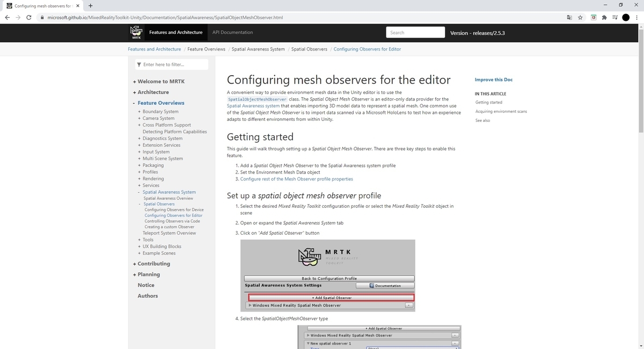Open the Version releases/2.5.3 selector
Image resolution: width=644 pixels, height=349 pixels.
pyautogui.click(x=477, y=33)
